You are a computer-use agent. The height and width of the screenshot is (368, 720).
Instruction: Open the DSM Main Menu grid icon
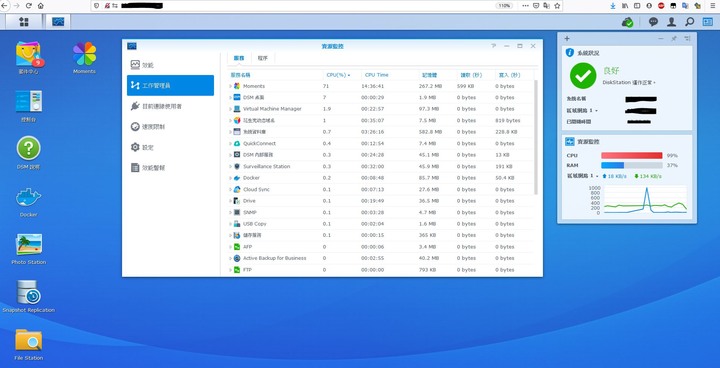click(x=23, y=22)
